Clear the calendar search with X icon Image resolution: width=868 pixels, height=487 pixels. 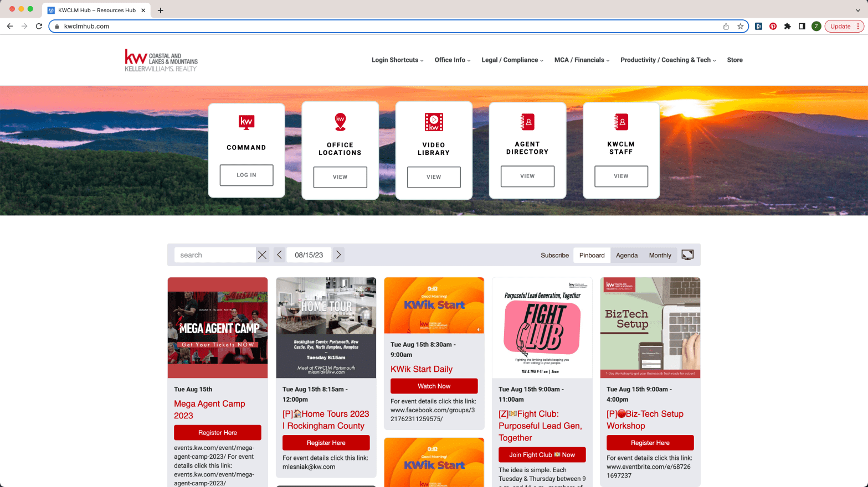(x=262, y=255)
